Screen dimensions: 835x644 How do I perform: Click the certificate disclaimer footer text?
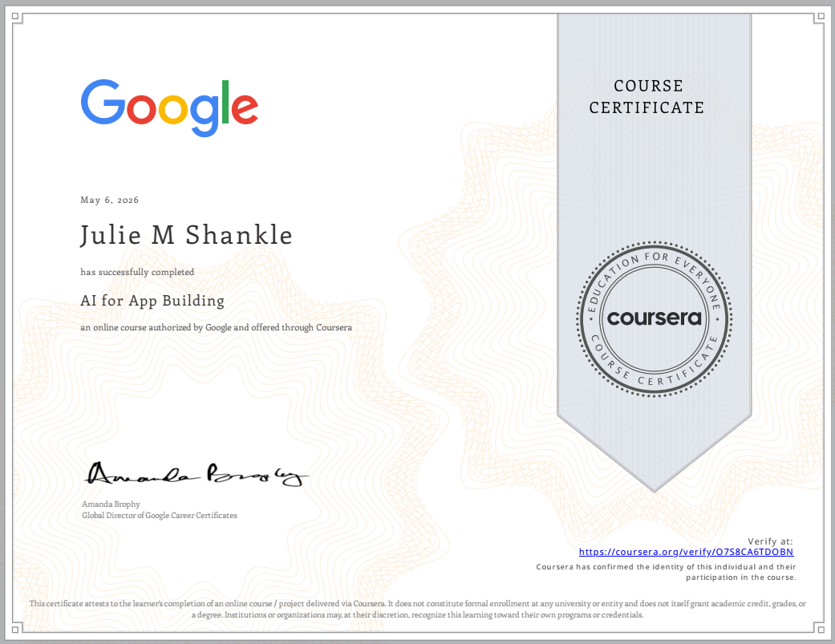pos(417,610)
